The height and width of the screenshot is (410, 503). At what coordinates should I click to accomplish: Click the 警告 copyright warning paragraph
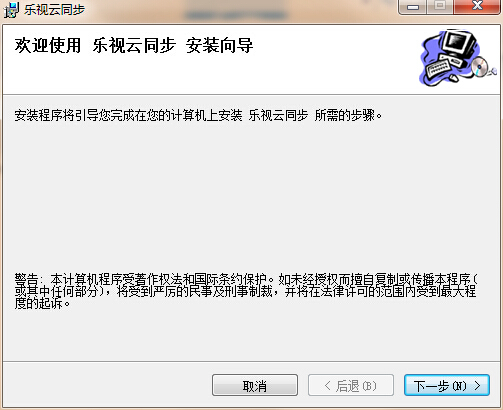tap(246, 291)
